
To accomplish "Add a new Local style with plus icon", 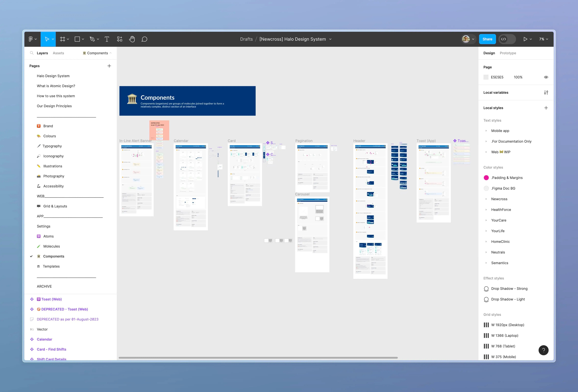I will point(547,108).
